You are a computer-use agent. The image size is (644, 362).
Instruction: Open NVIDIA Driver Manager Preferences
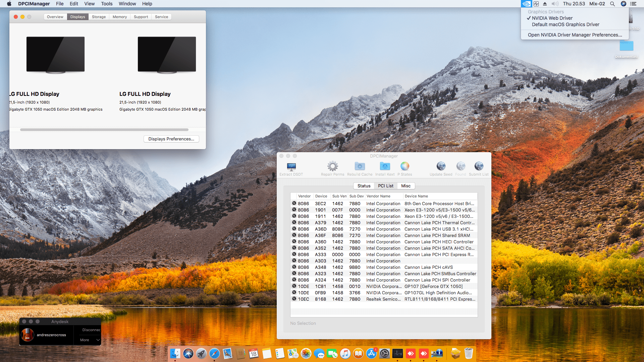(575, 35)
